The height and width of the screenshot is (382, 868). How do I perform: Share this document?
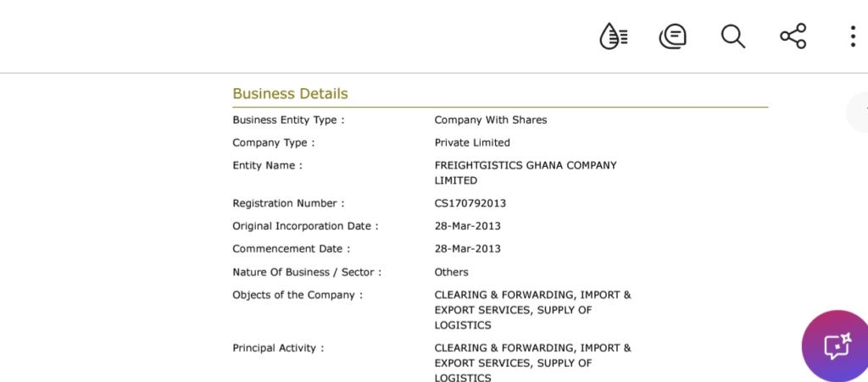tap(793, 36)
